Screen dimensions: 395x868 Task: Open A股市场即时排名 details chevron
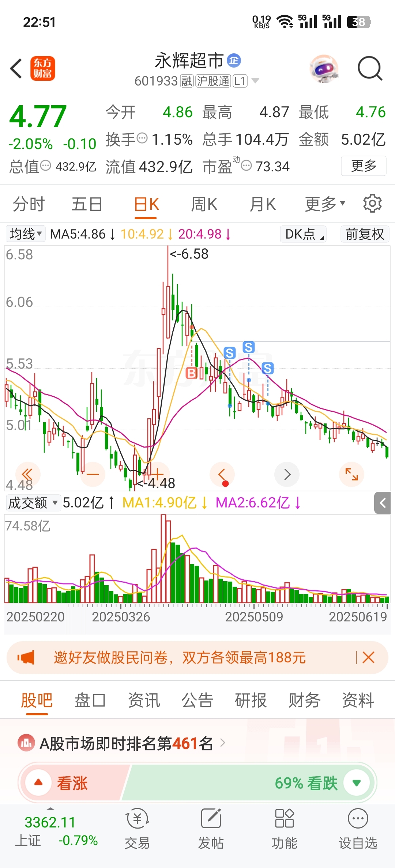223,743
